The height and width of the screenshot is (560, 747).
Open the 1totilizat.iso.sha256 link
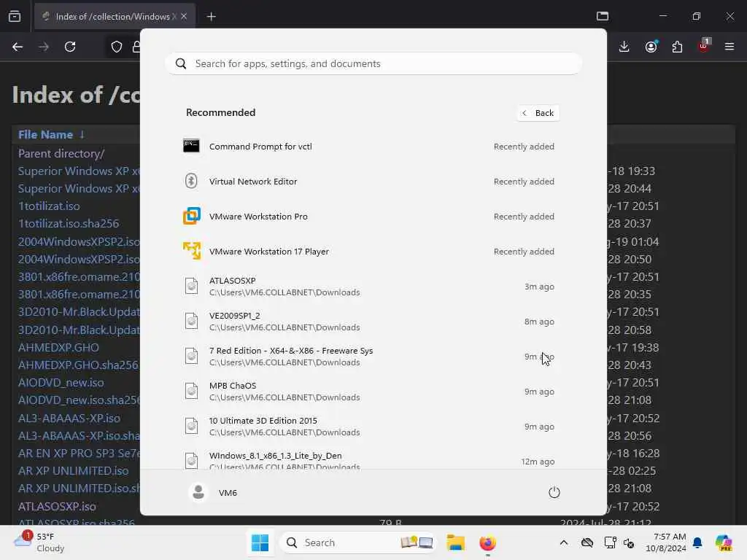click(x=69, y=224)
